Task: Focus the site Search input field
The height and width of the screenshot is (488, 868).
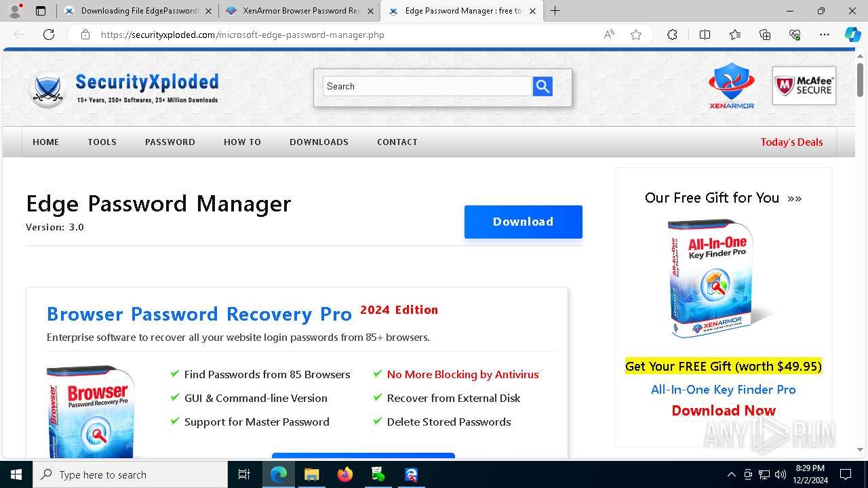Action: point(427,86)
